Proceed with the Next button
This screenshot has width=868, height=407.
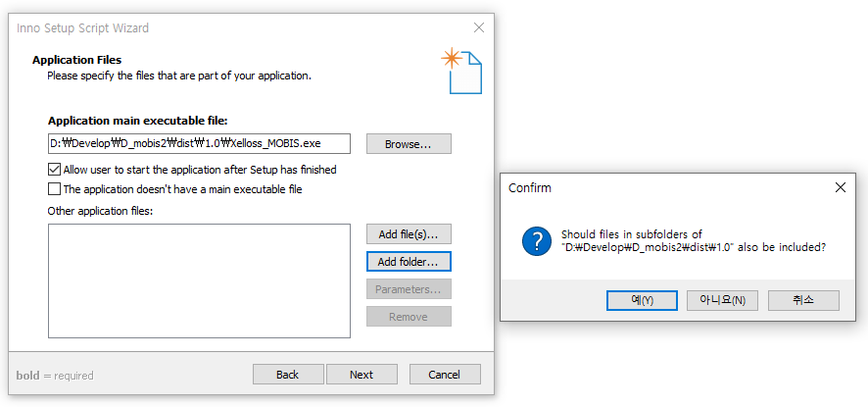point(362,375)
